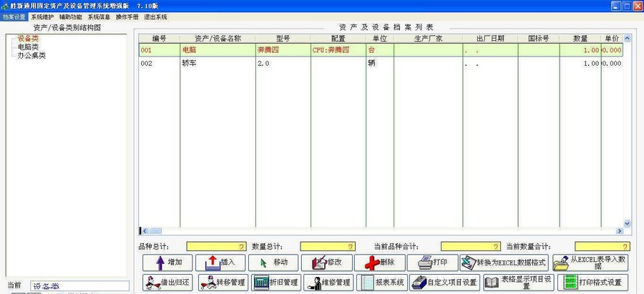Image resolution: width=644 pixels, height=294 pixels.
Task: Open 打印格式设置 print format settings
Action: pos(593,283)
